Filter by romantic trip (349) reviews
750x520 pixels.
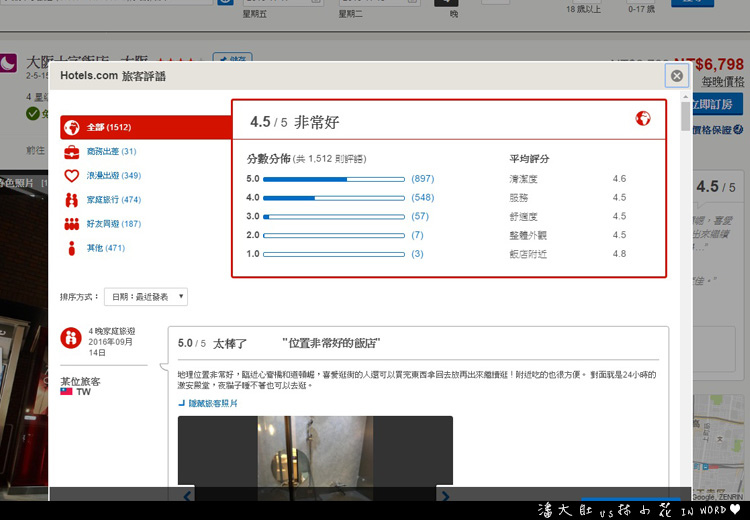tap(114, 176)
